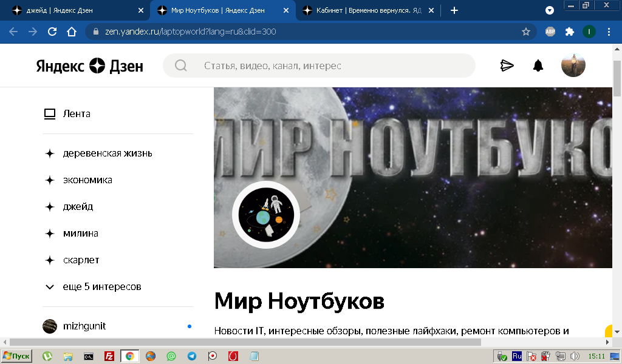Image resolution: width=622 pixels, height=364 pixels.
Task: Switch to the 'джейд | Яндекс Дзен' tab
Action: 75,11
